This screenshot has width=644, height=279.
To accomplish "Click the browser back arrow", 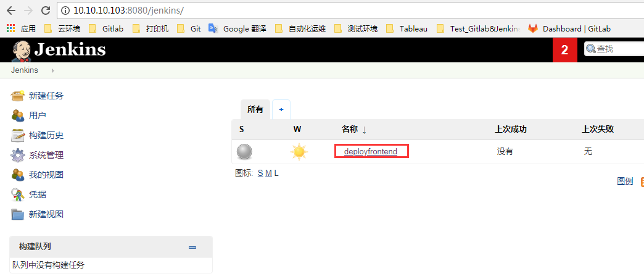I will (x=11, y=10).
